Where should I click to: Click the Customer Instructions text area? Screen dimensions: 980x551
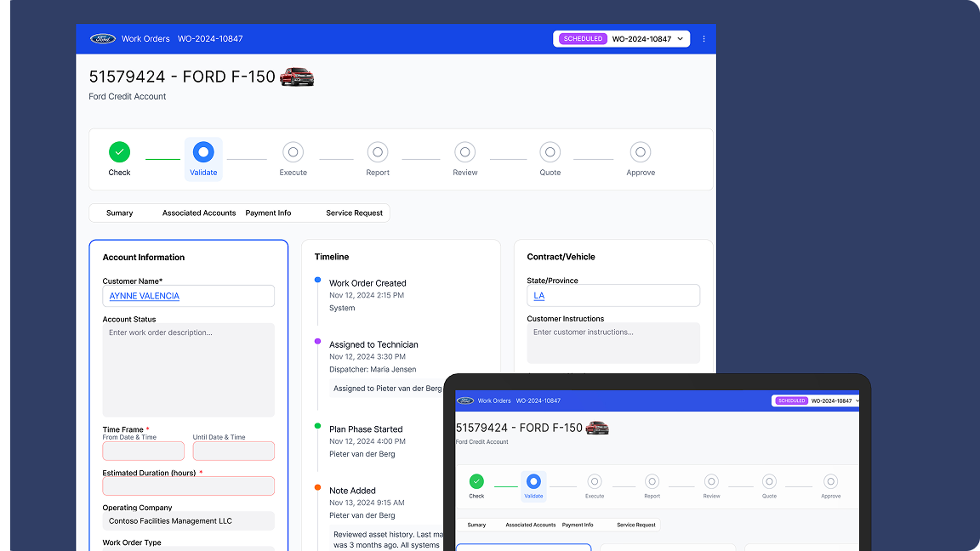tap(613, 343)
